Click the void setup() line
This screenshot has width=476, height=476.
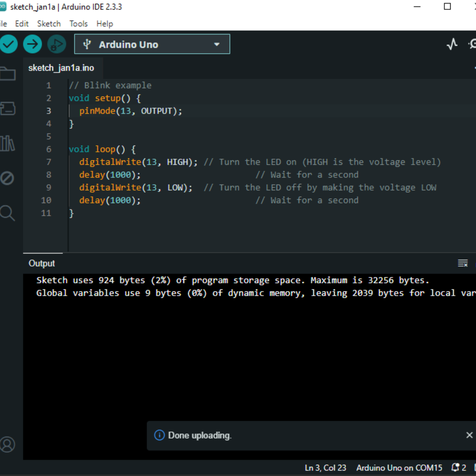pos(105,98)
